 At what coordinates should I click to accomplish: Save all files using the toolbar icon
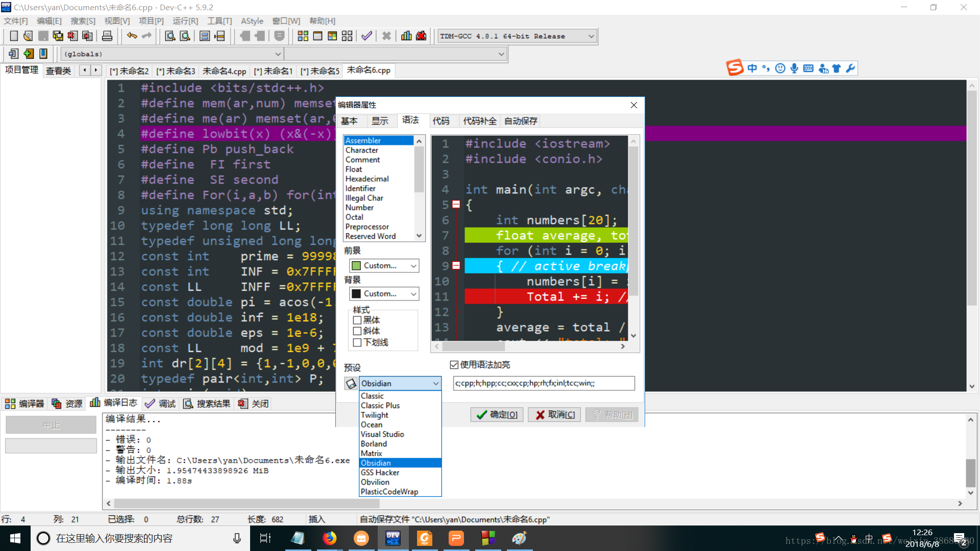click(x=58, y=36)
